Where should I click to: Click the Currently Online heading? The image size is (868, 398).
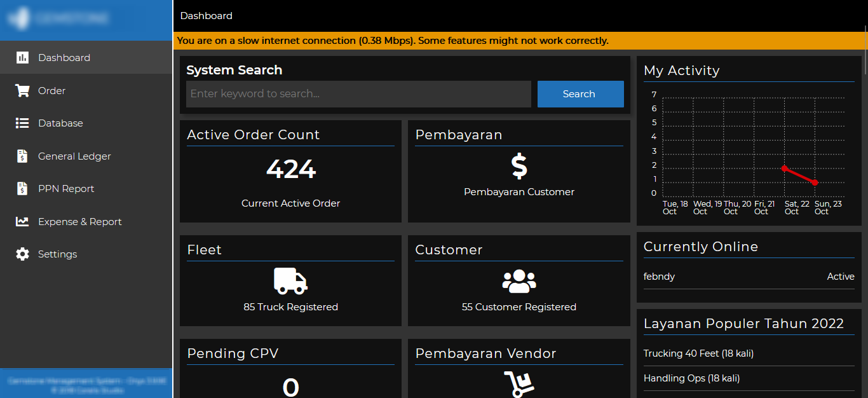[701, 247]
